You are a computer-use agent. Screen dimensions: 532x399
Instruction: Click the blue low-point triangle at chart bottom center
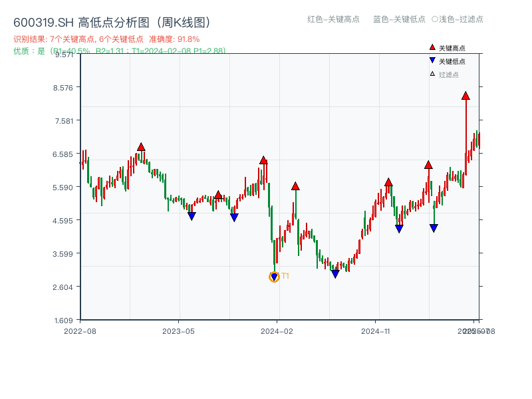pos(335,274)
